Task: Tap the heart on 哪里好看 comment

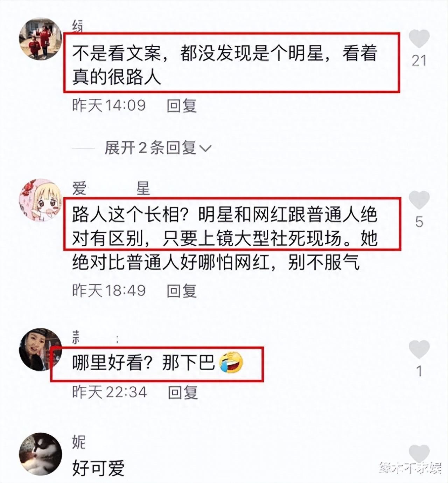Action: click(x=419, y=349)
